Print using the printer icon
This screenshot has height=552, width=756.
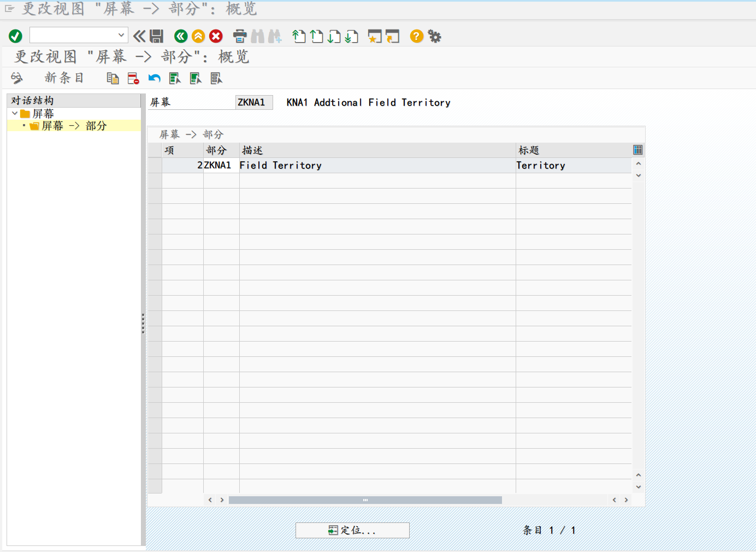tap(240, 36)
